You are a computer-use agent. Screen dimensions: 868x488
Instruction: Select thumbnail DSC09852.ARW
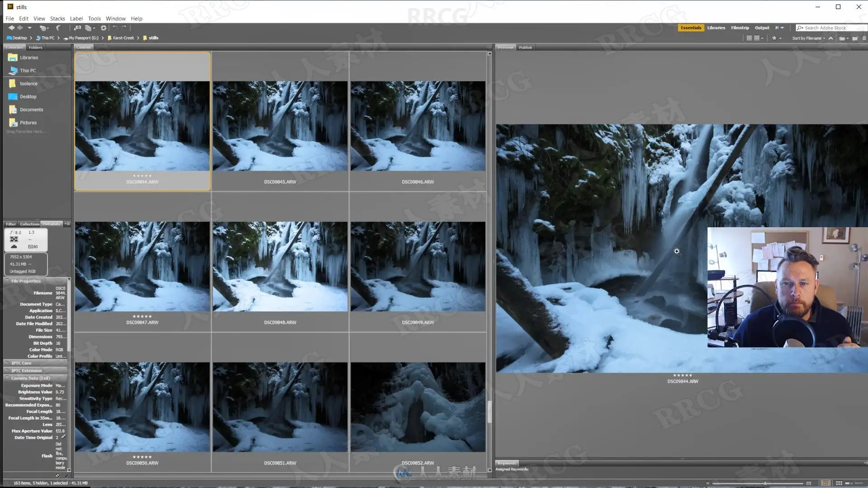point(418,407)
